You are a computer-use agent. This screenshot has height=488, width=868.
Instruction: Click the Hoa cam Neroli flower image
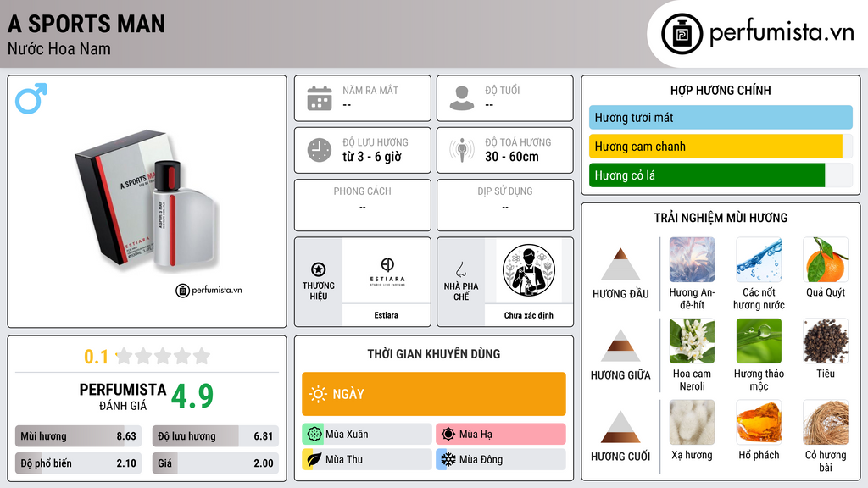coord(692,341)
